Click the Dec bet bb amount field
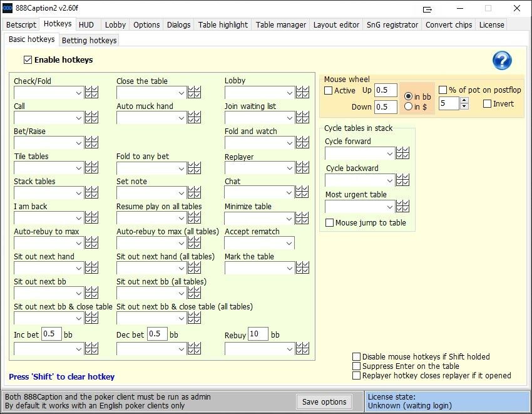The height and width of the screenshot is (414, 532). click(x=158, y=334)
